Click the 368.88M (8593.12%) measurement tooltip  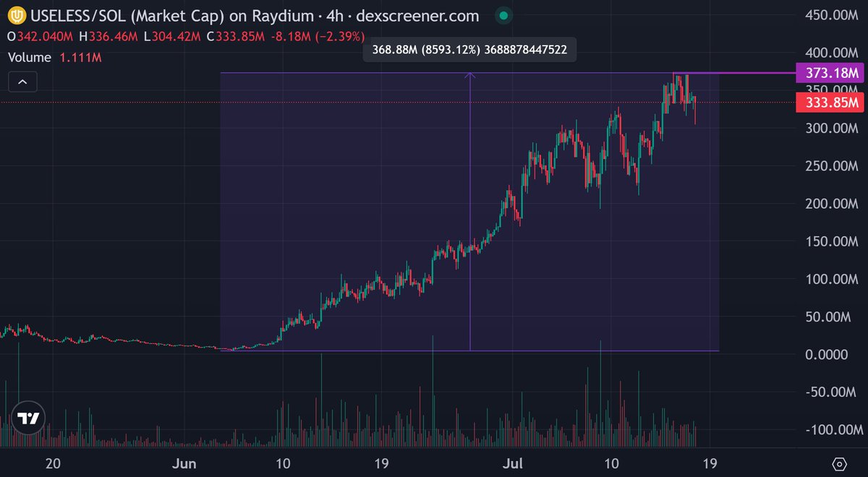click(470, 50)
